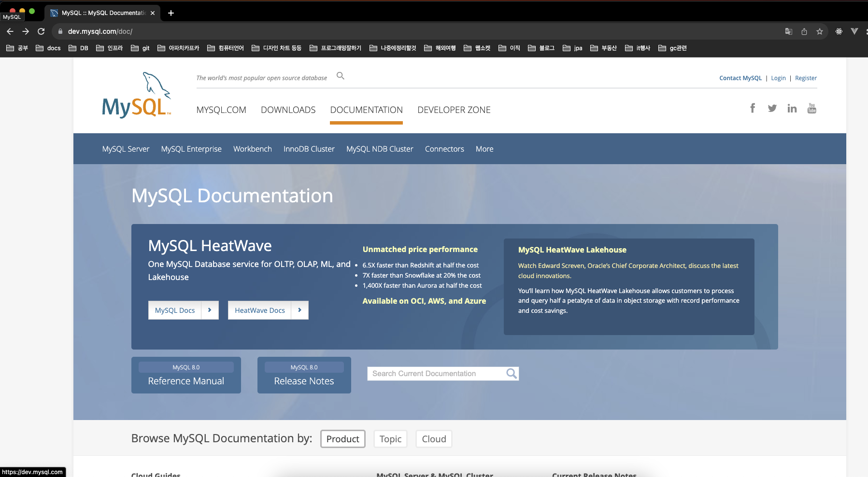868x477 pixels.
Task: Open the 웹소켓 bookmark folder
Action: point(477,48)
